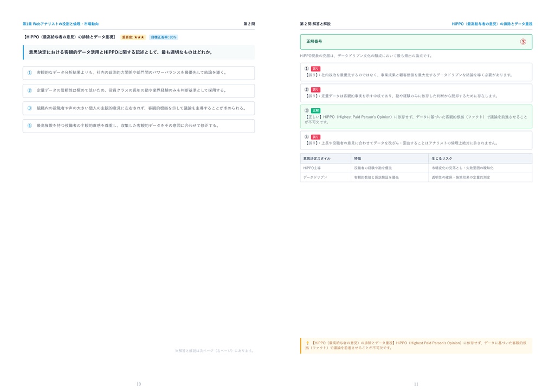Click the lightbulb icon in the summary note

point(307,343)
